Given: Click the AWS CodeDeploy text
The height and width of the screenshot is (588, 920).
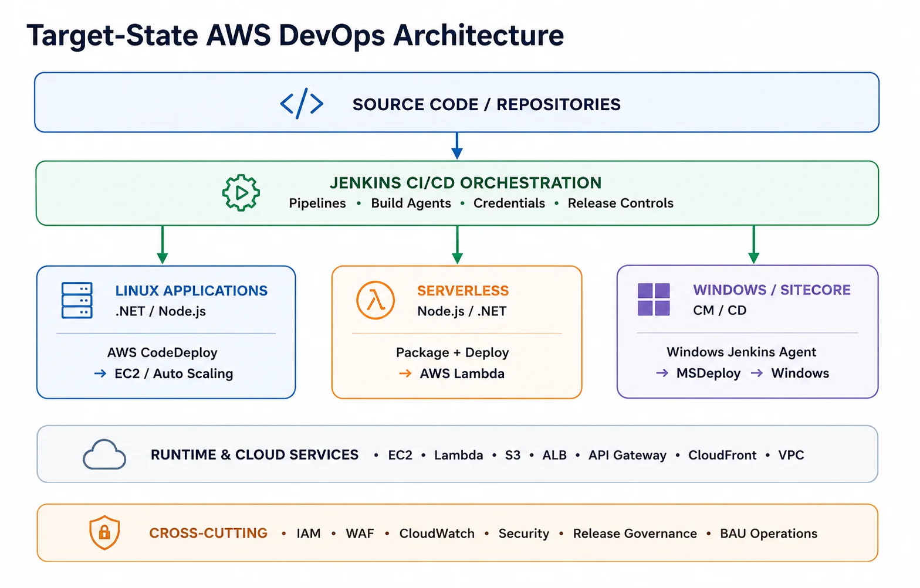Looking at the screenshot, I should click(x=162, y=352).
